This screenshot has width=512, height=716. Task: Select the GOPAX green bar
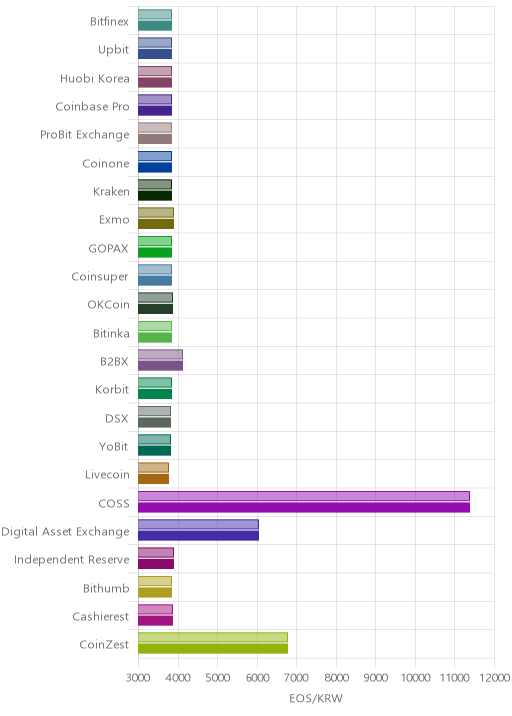(155, 247)
